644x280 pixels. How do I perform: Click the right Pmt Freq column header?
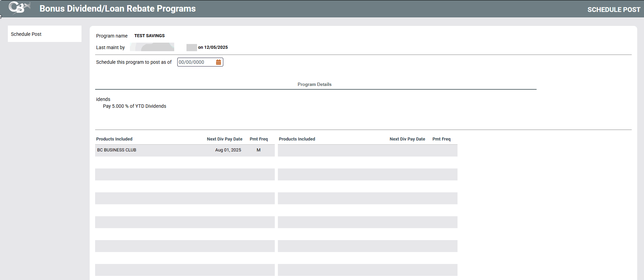pos(441,139)
